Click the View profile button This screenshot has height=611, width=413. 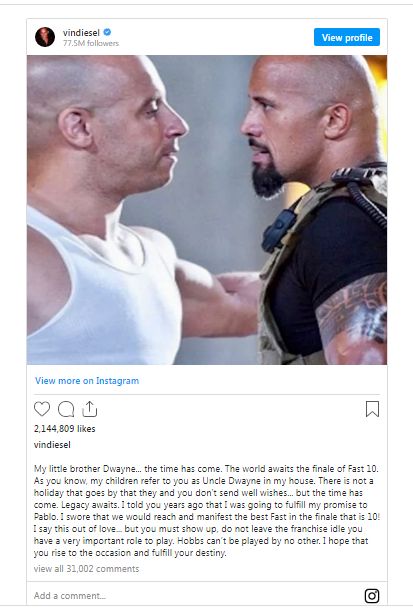(x=347, y=37)
